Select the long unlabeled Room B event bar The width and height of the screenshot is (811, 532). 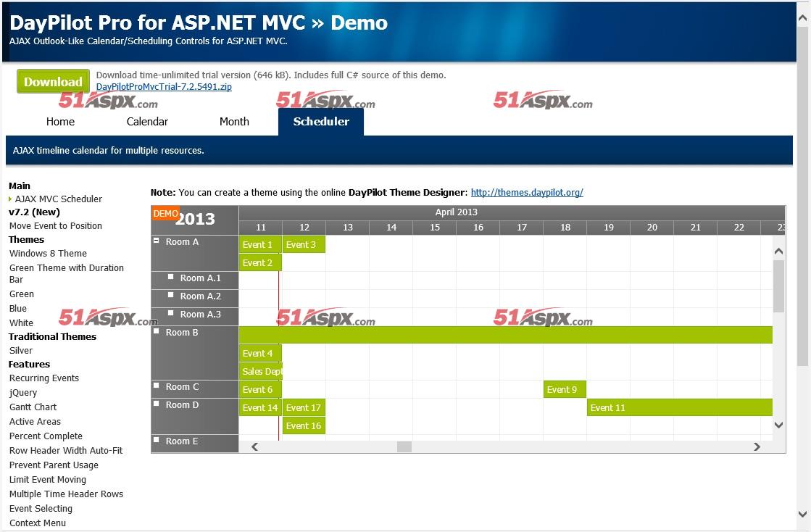pos(506,335)
